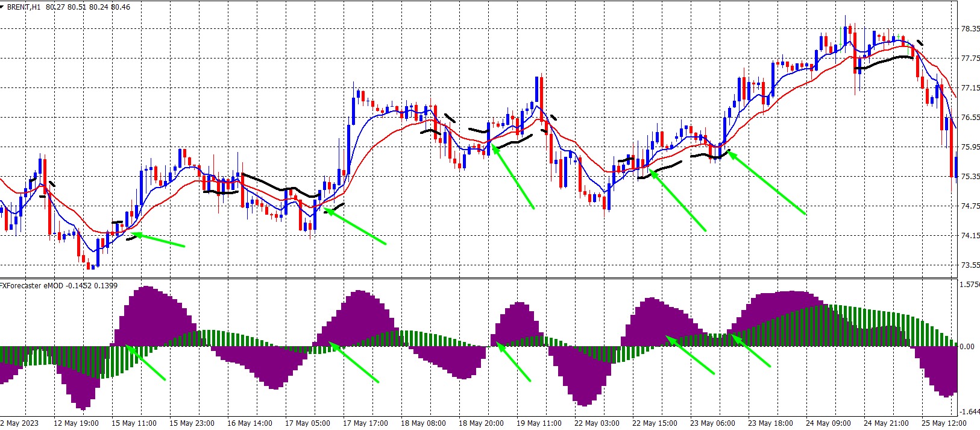Pick the 76.55 price axis label

click(970, 118)
